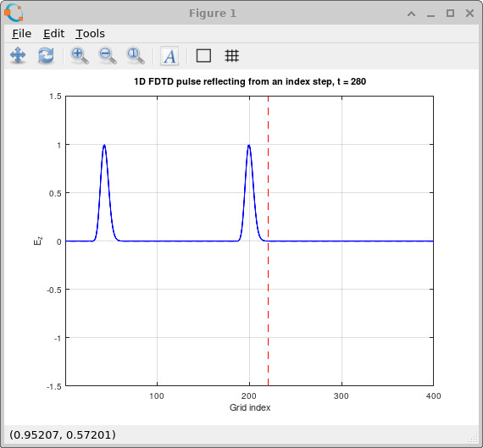Choose the Zoom In tool
This screenshot has width=483, height=448.
[80, 56]
